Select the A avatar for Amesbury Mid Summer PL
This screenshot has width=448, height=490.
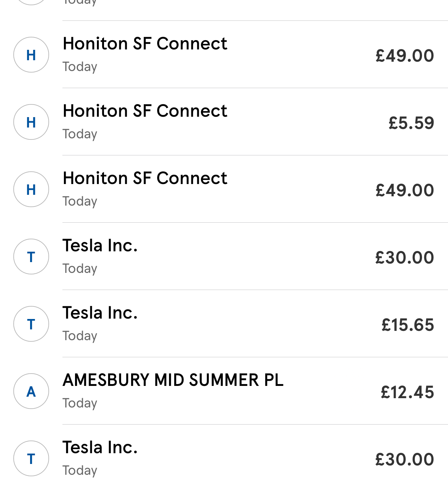click(31, 391)
